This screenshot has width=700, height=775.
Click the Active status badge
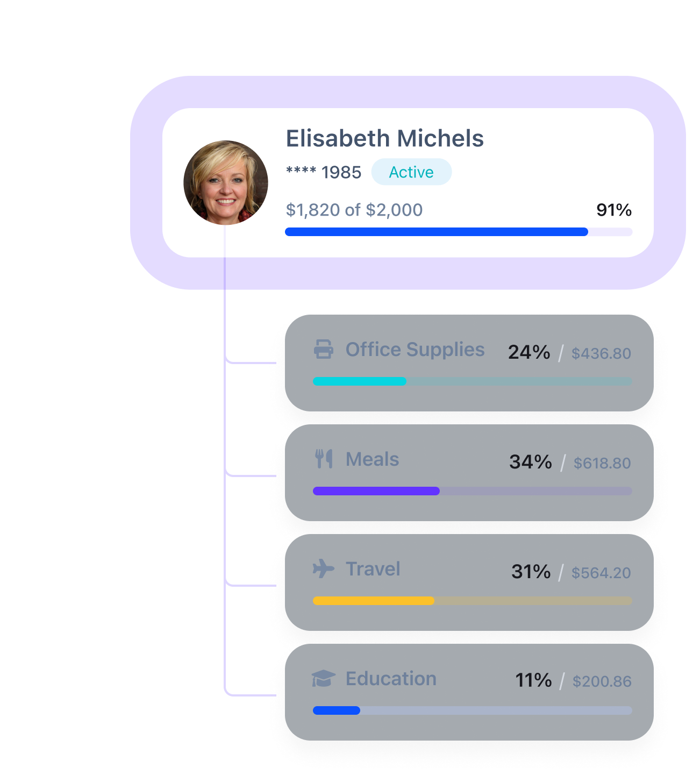(411, 172)
